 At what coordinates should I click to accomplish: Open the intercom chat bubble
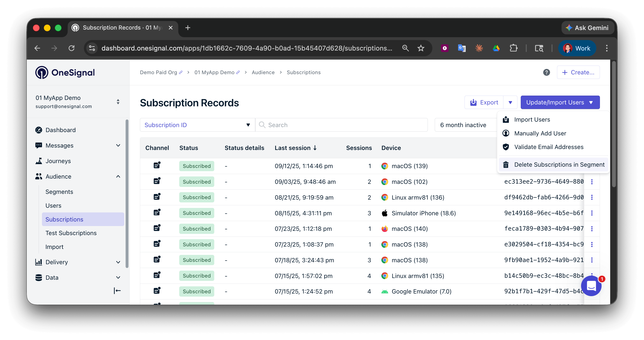point(591,286)
